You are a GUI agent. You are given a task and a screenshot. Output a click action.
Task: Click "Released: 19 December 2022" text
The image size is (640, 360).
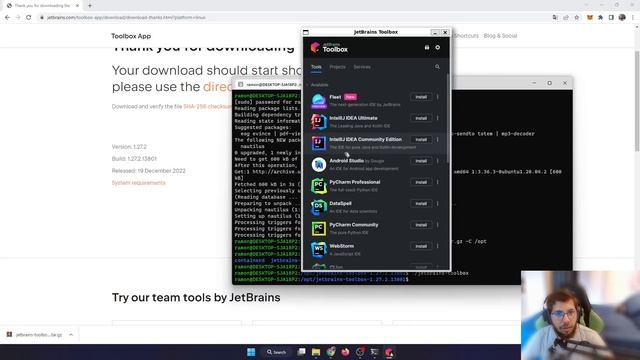pyautogui.click(x=149, y=171)
